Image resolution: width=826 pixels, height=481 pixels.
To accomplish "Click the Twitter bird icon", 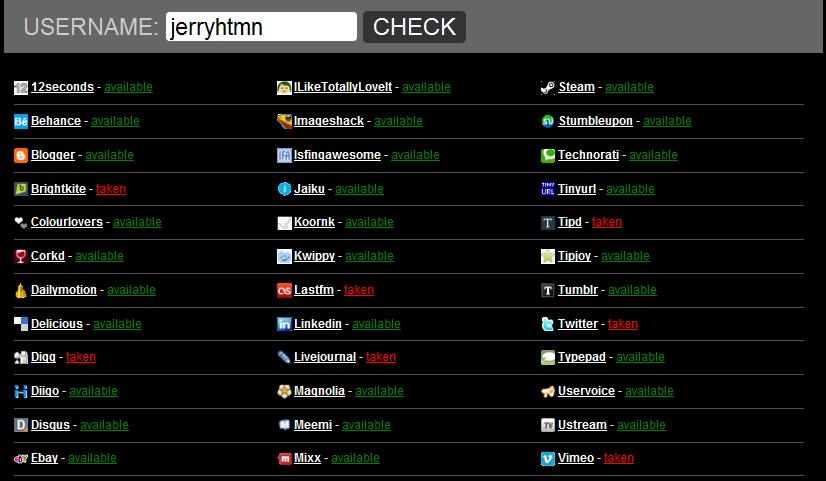I will 547,324.
